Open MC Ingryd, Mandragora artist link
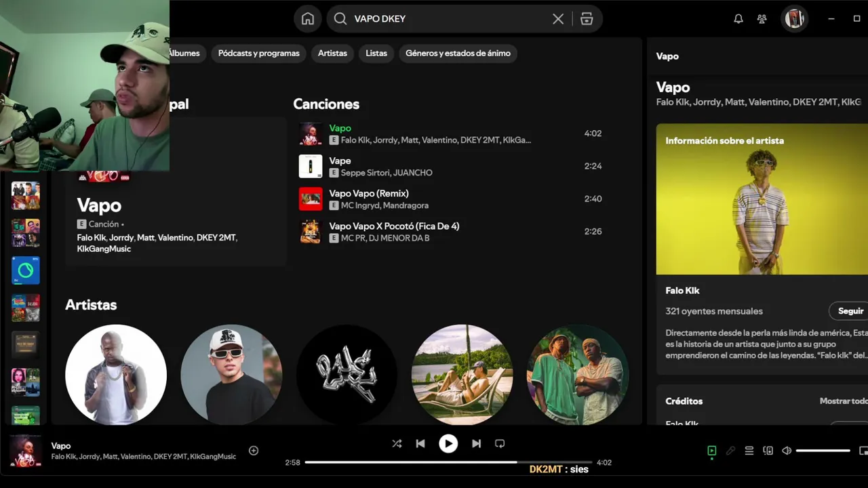This screenshot has height=488, width=868. [x=384, y=205]
